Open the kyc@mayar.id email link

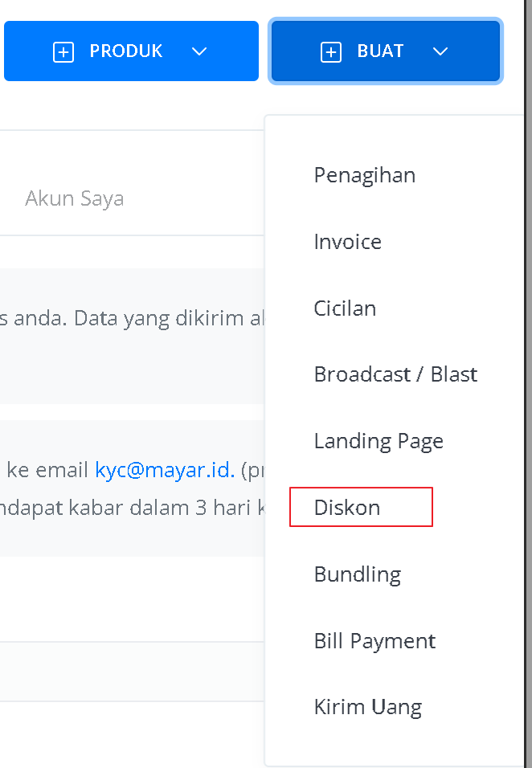click(x=165, y=470)
